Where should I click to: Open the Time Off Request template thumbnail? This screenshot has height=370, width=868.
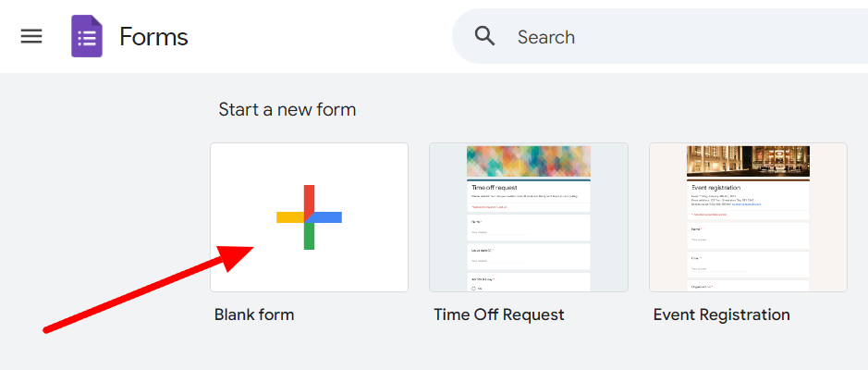pos(529,217)
